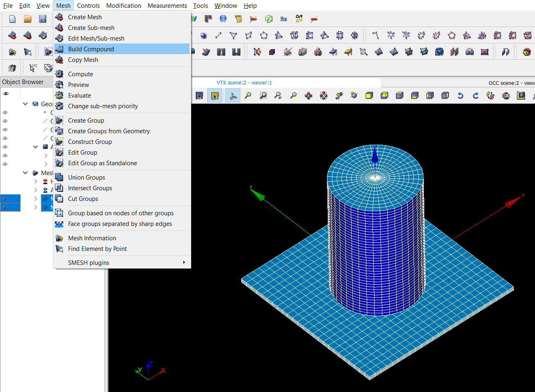This screenshot has height=392, width=535.
Task: Switch to top view using a cube view icon
Action: pyautogui.click(x=399, y=96)
